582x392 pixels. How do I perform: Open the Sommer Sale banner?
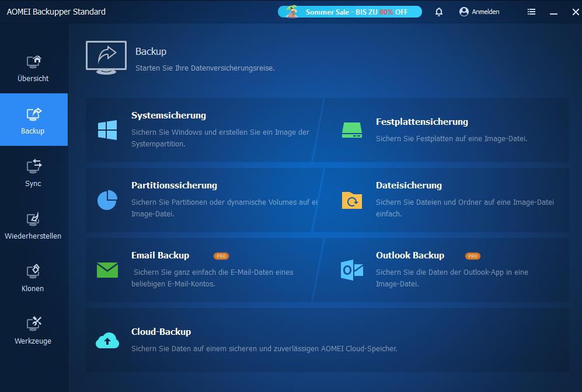[350, 12]
